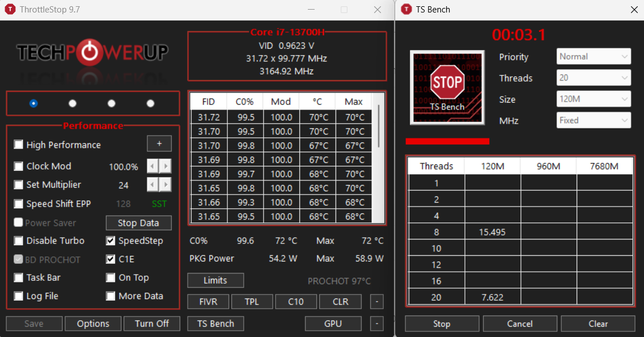Open the FIVR settings
The width and height of the screenshot is (644, 337).
(208, 302)
